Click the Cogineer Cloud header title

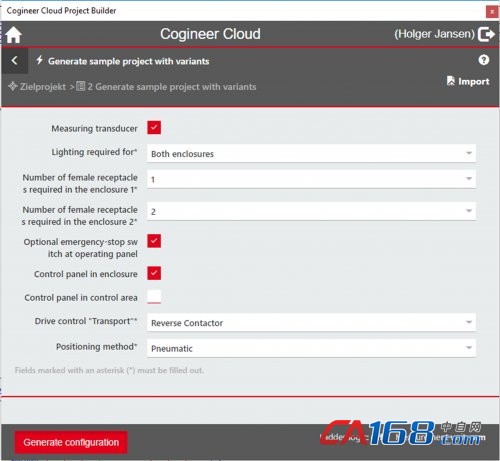coord(210,34)
